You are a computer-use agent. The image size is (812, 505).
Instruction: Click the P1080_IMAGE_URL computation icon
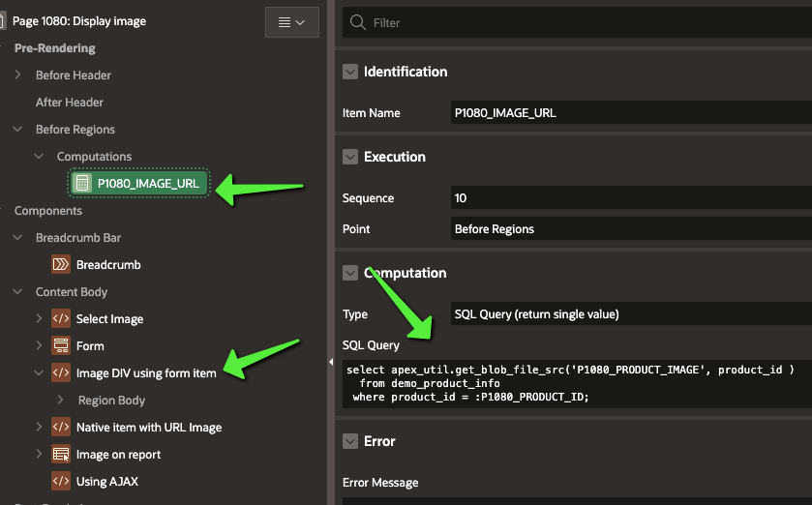click(82, 183)
